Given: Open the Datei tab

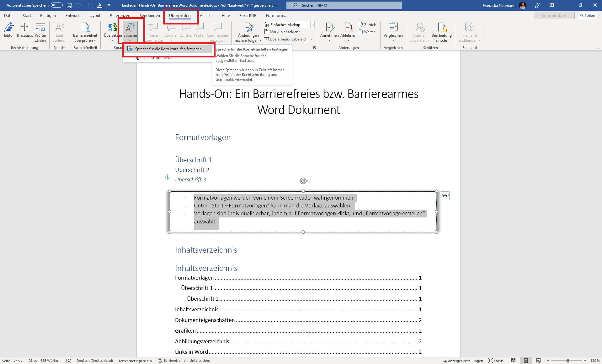Looking at the screenshot, I should coord(9,15).
